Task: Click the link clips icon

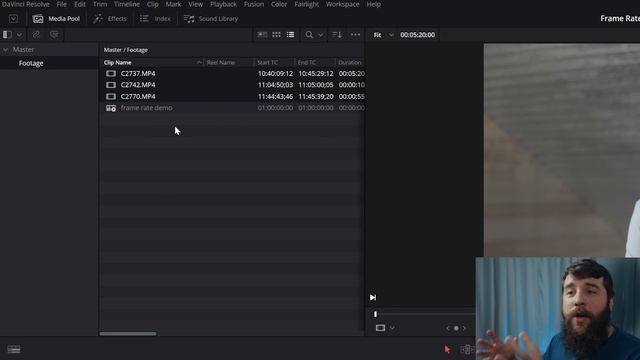Action: tap(36, 35)
